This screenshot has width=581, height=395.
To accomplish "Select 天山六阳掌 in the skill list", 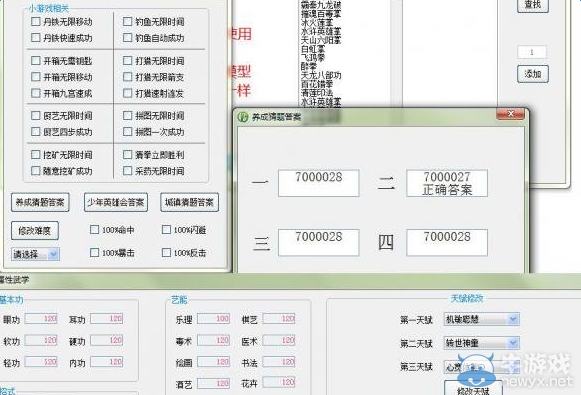I will pyautogui.click(x=321, y=40).
